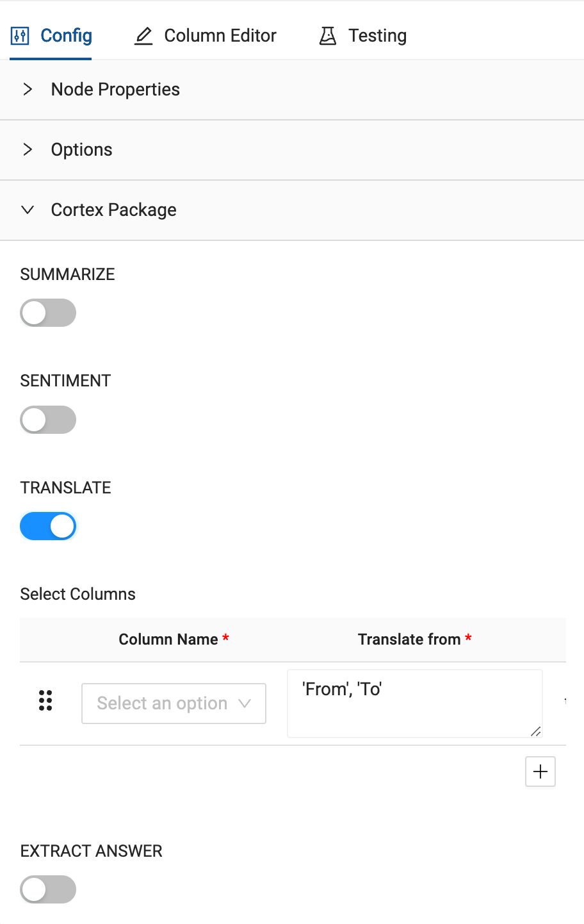Click the resize handle of Translate textarea

point(536,731)
